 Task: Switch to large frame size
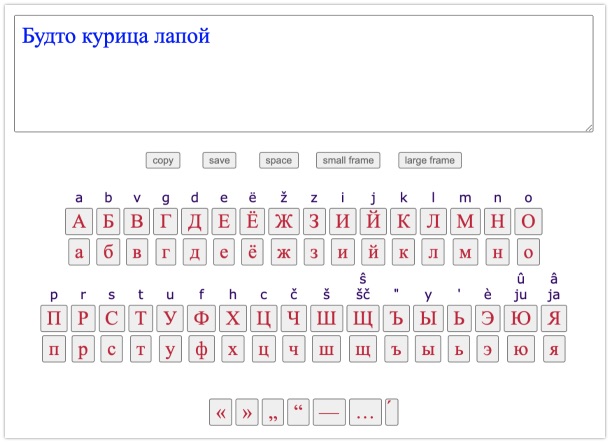(x=429, y=160)
